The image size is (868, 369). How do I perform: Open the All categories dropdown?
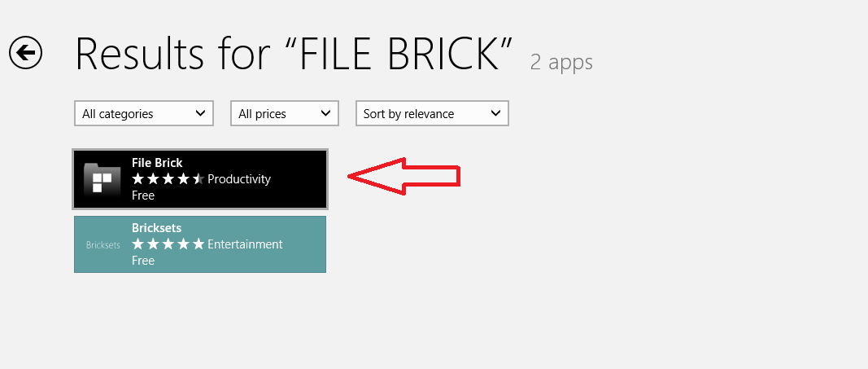coord(144,113)
